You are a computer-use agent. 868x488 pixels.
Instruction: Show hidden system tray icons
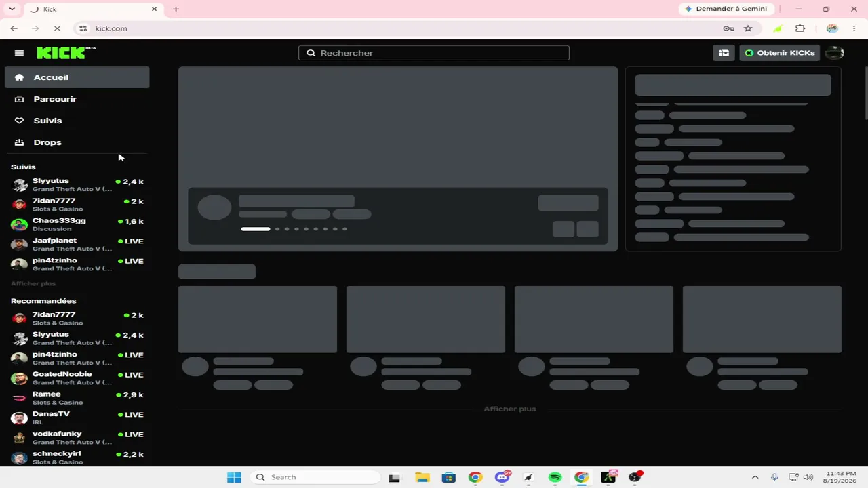(755, 477)
